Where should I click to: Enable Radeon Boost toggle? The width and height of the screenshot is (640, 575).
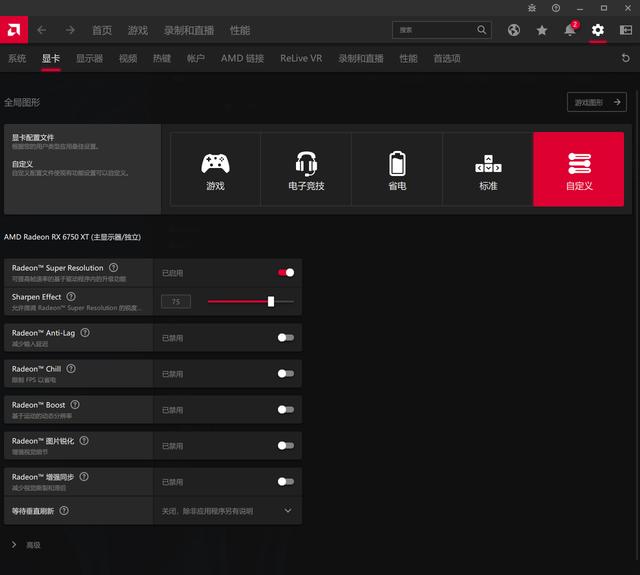pyautogui.click(x=286, y=409)
